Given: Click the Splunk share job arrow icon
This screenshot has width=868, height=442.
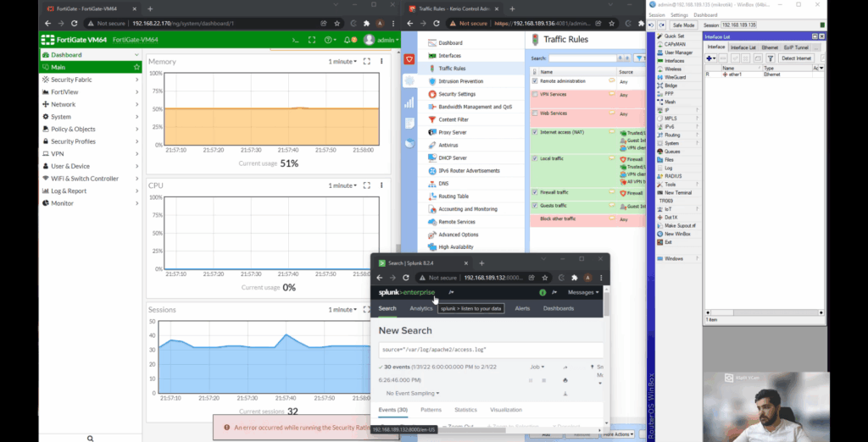Looking at the screenshot, I should point(565,367).
